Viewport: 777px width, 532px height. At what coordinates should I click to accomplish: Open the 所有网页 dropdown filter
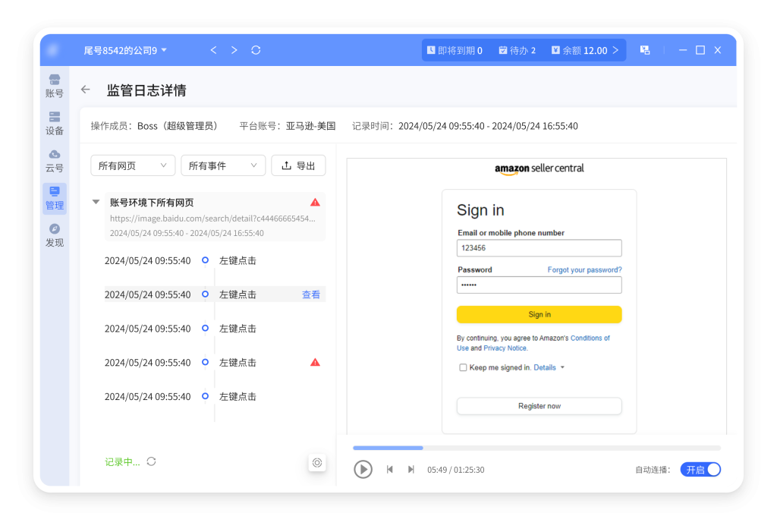coord(133,165)
